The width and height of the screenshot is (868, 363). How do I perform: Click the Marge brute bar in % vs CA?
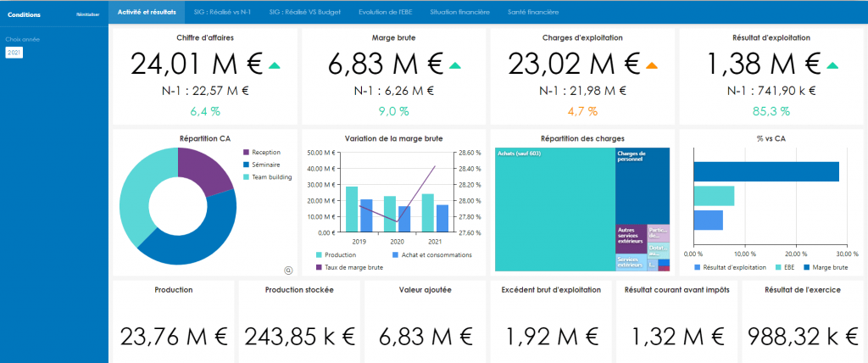tap(766, 172)
